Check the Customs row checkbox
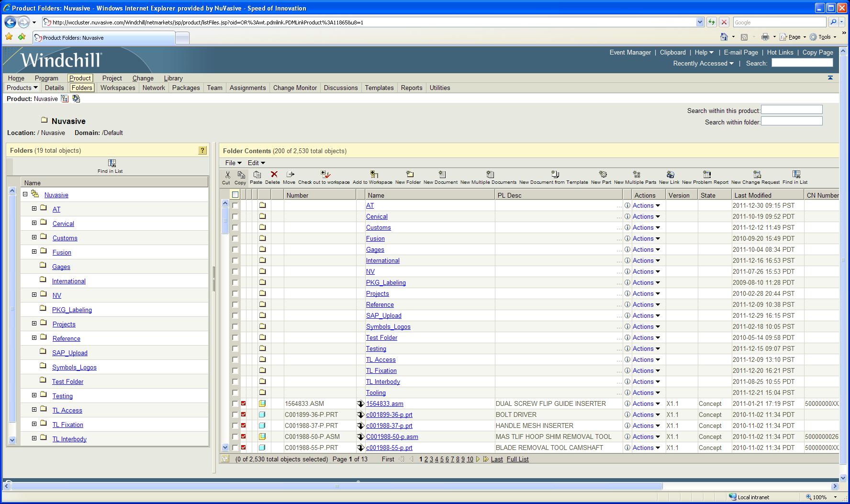The width and height of the screenshot is (850, 504). coord(235,227)
